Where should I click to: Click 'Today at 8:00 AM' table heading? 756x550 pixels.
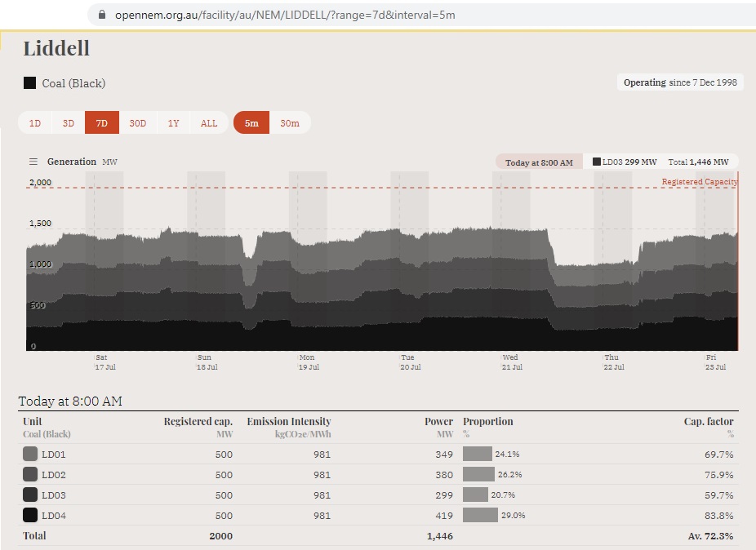coord(70,401)
